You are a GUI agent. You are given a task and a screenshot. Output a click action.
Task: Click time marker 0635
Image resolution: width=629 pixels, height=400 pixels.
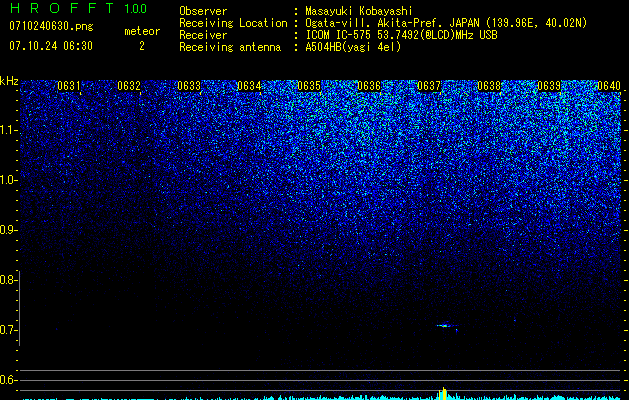[x=309, y=86]
